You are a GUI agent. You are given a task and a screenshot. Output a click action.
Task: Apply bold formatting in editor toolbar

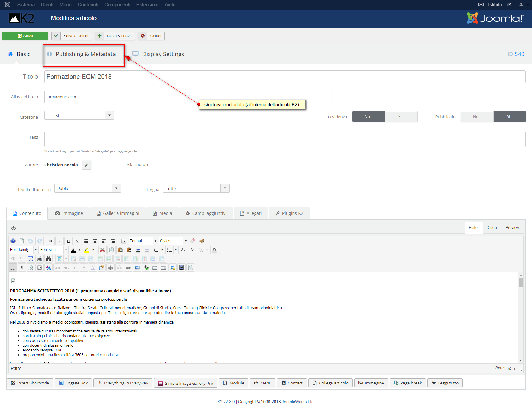tap(51, 241)
